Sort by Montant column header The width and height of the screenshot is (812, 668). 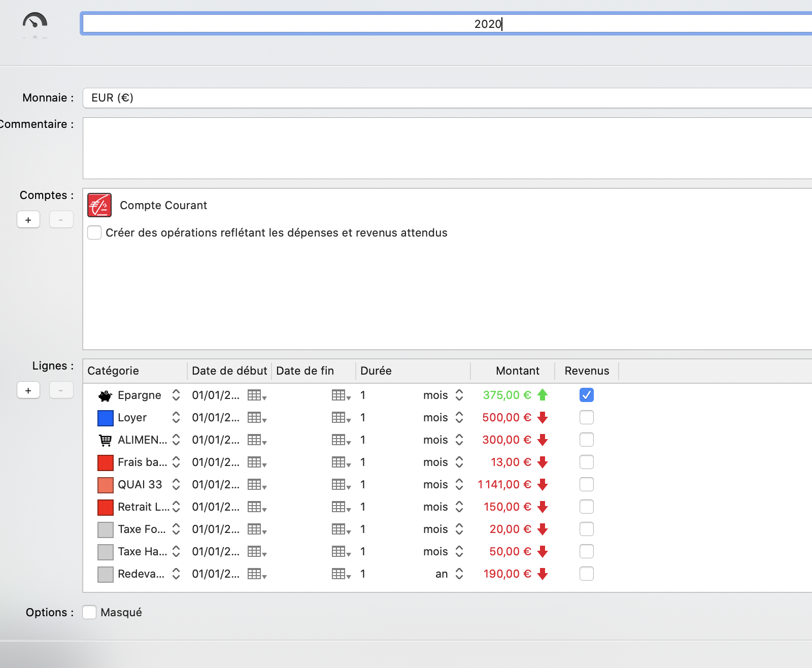(513, 371)
